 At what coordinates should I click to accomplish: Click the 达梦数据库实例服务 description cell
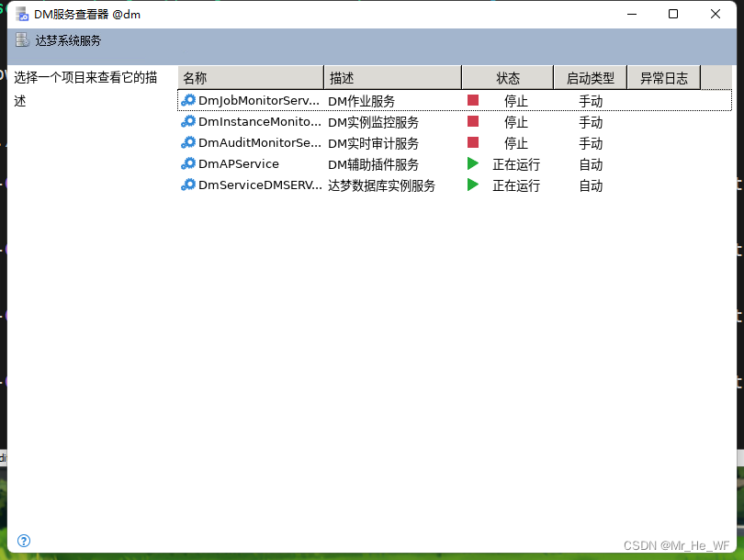(x=381, y=185)
